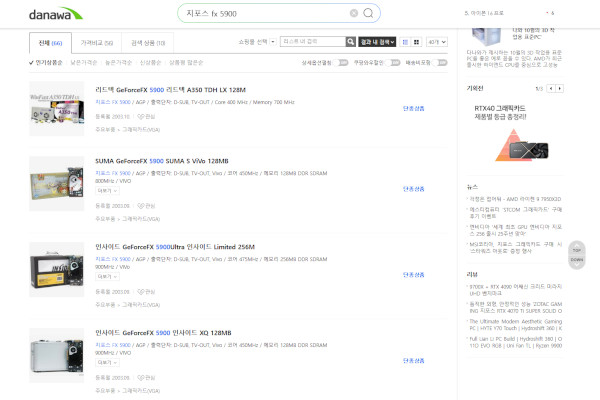Viewport: 600px width, 400px height.
Task: Click 단종상품 link for 인사이드 XQ
Action: (414, 361)
